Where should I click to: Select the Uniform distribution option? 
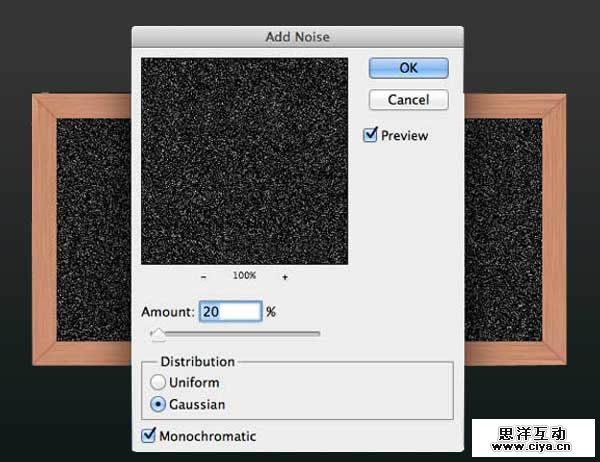[157, 382]
